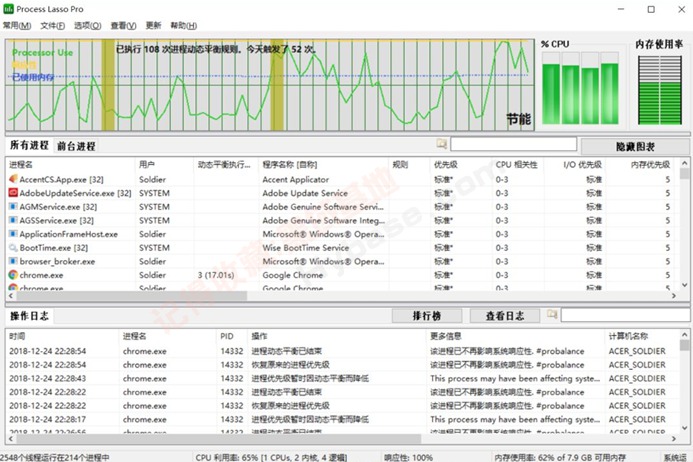Click the AccentCS.App.exe process icon

(x=13, y=179)
